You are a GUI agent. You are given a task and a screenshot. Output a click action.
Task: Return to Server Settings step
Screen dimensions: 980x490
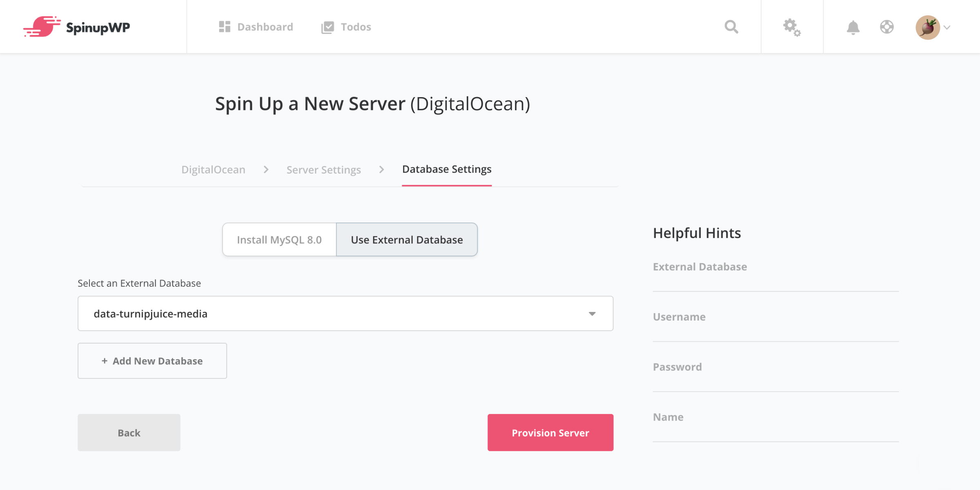[x=323, y=169]
